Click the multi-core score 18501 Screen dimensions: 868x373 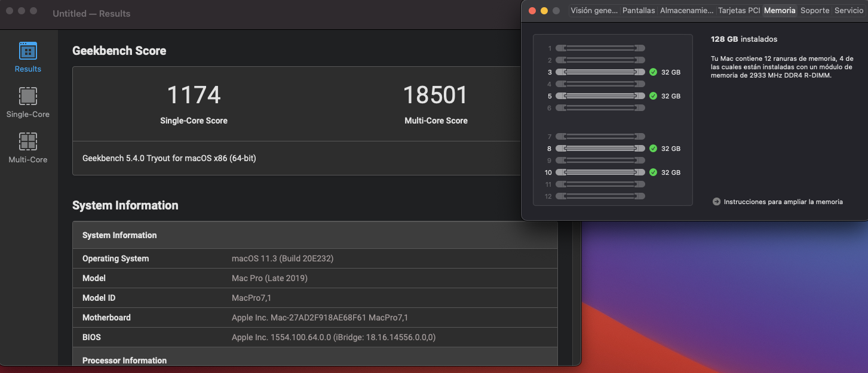[435, 95]
